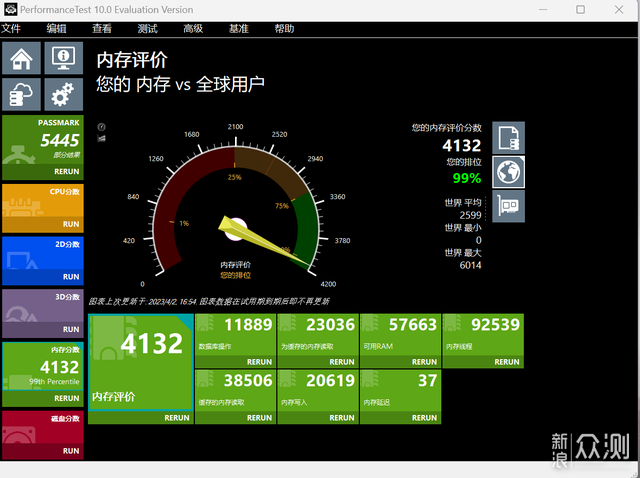Run the 磁盘分数 test
This screenshot has height=478, width=640.
coord(71,451)
